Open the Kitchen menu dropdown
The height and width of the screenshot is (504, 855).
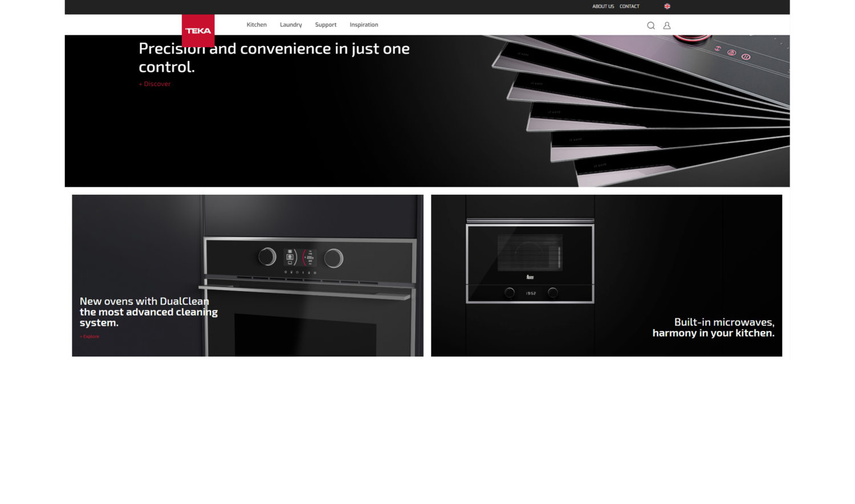256,24
